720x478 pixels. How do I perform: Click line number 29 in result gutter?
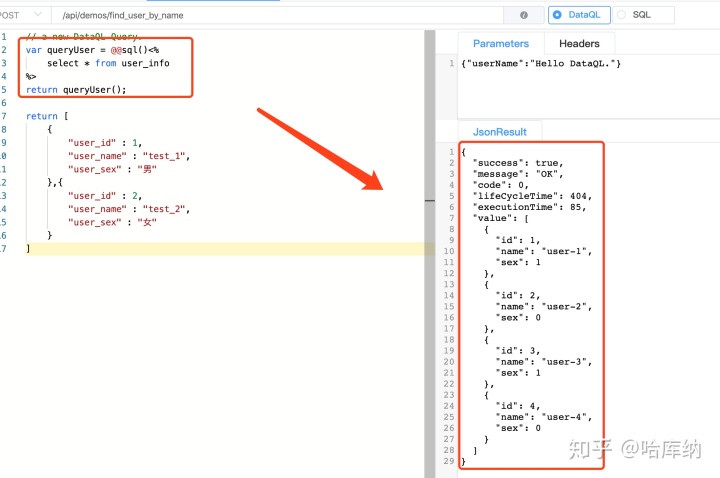[x=449, y=461]
